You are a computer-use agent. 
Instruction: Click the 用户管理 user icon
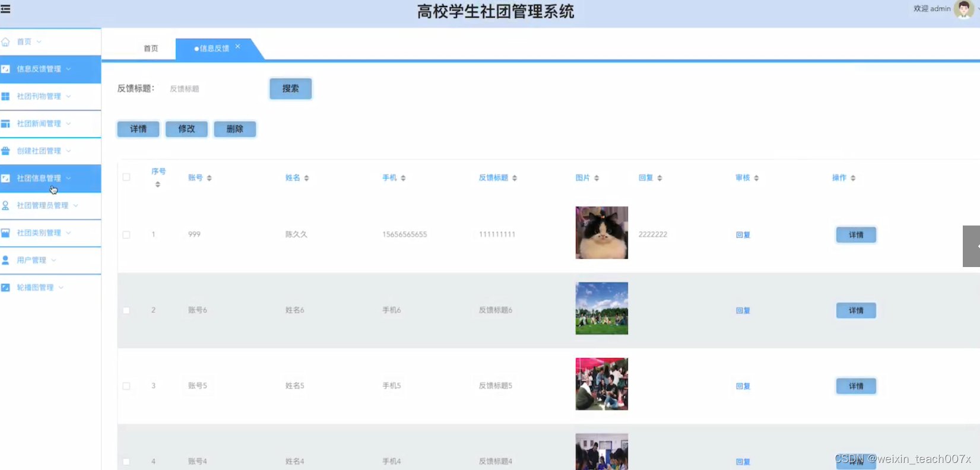[x=5, y=260]
